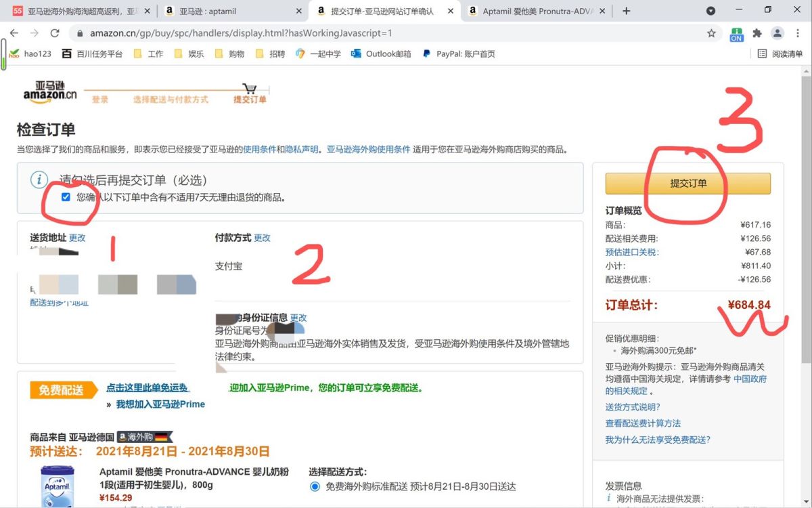Click the green ON extension icon

[736, 34]
